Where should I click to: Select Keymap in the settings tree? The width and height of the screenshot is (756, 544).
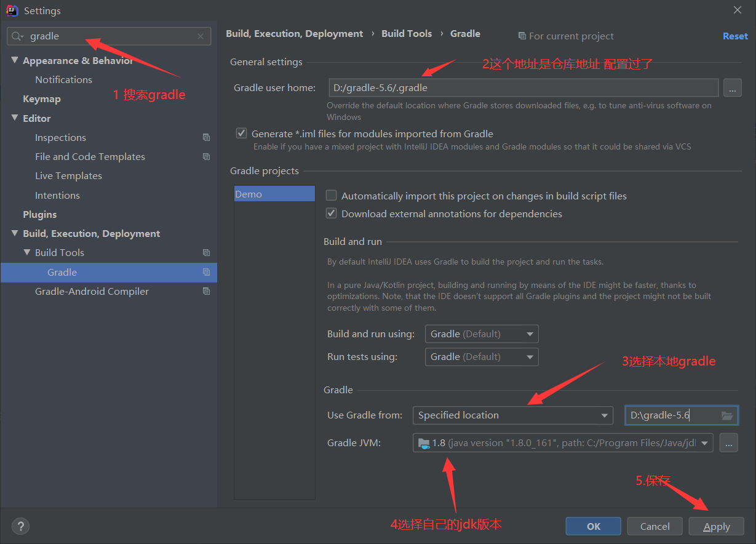coord(42,99)
